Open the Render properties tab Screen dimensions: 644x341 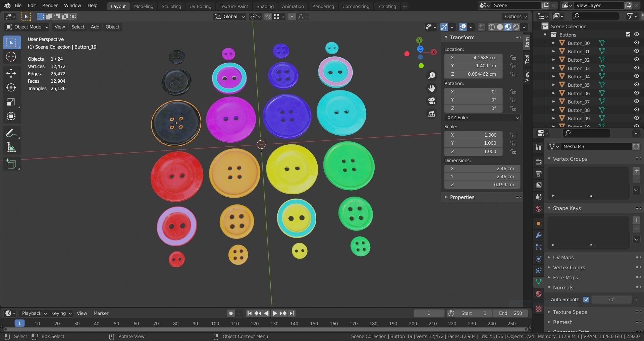click(538, 162)
